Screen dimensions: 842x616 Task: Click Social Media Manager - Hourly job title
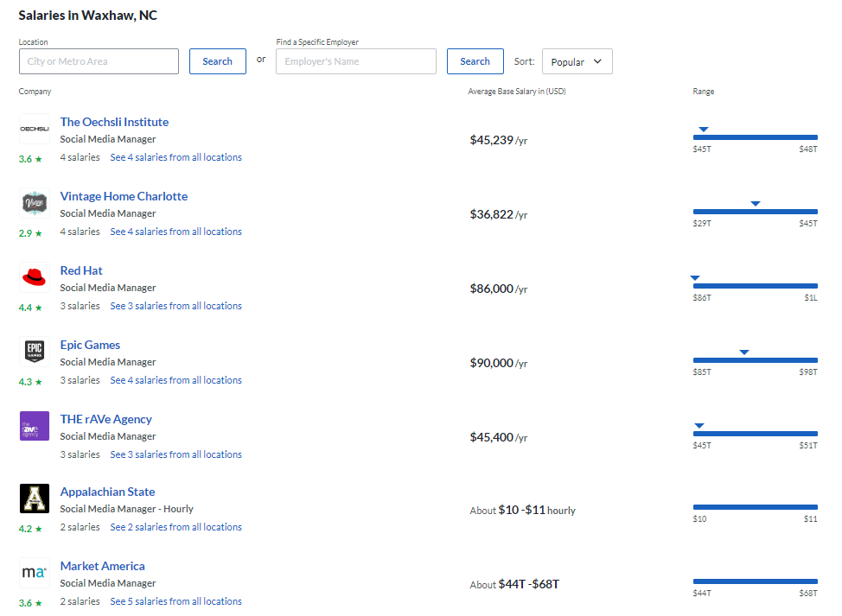pyautogui.click(x=127, y=509)
